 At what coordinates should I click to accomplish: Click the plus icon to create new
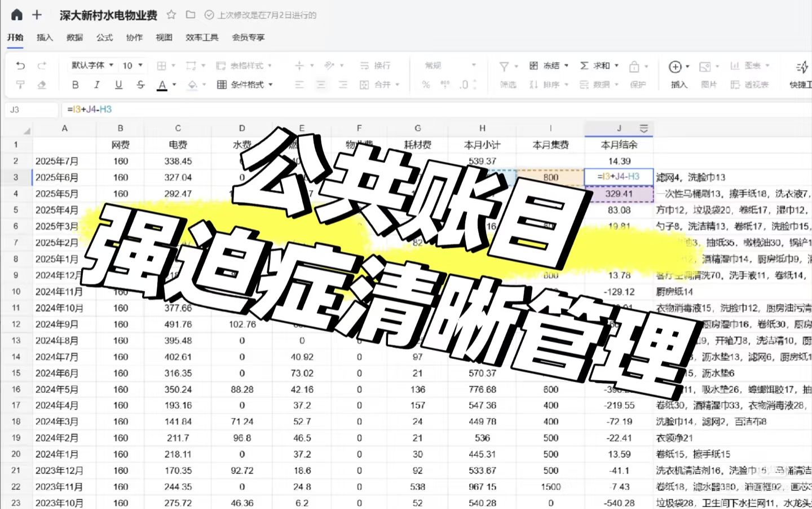point(37,15)
